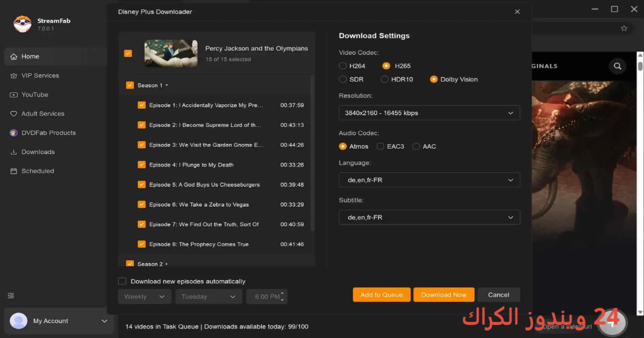The width and height of the screenshot is (644, 338).
Task: Click the bookmark star icon
Action: pyautogui.click(x=624, y=28)
